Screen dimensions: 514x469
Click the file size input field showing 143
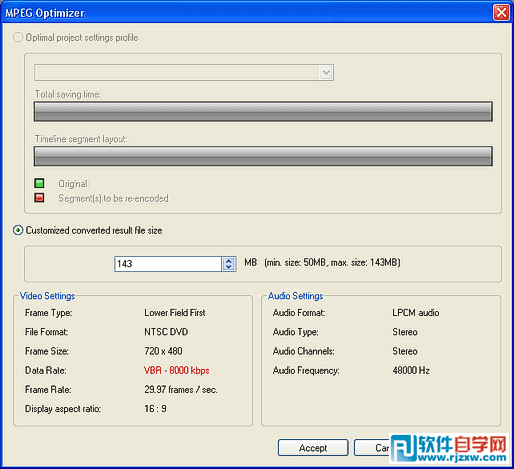pos(168,264)
